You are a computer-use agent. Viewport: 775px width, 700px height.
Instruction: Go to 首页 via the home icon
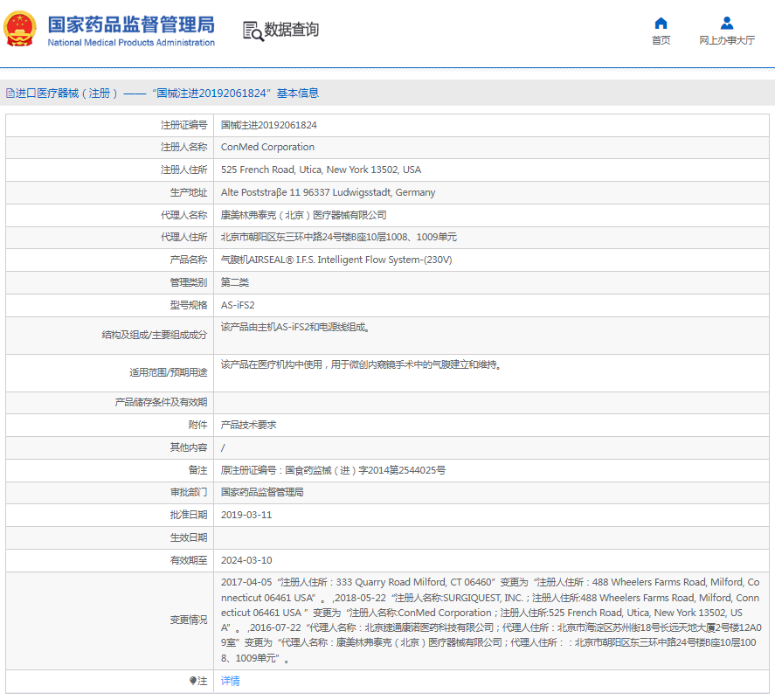click(661, 24)
